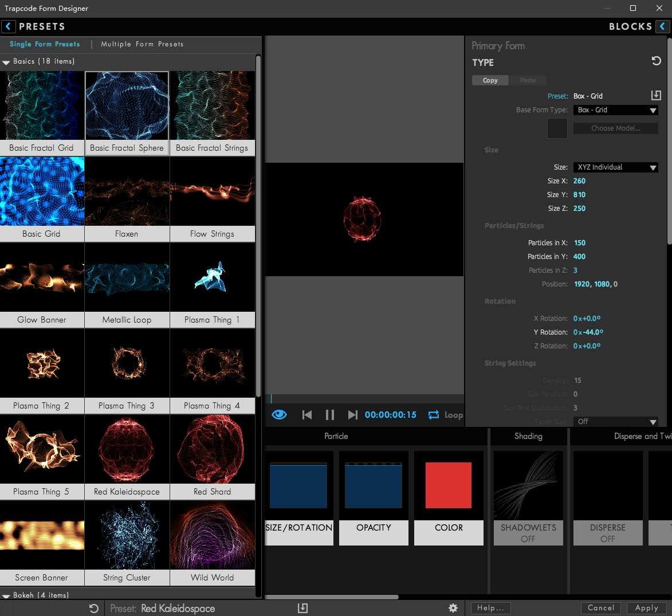
Task: Enable looped playback with the Loop icon
Action: coord(434,414)
